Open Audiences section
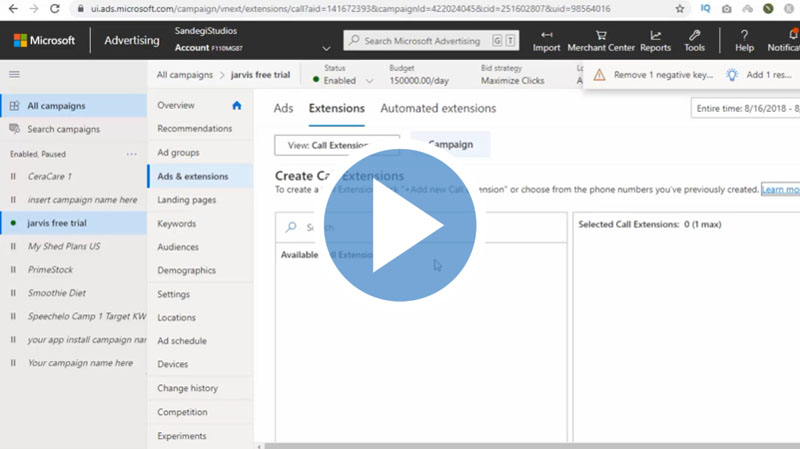Viewport: 800px width, 449px height. 178,247
